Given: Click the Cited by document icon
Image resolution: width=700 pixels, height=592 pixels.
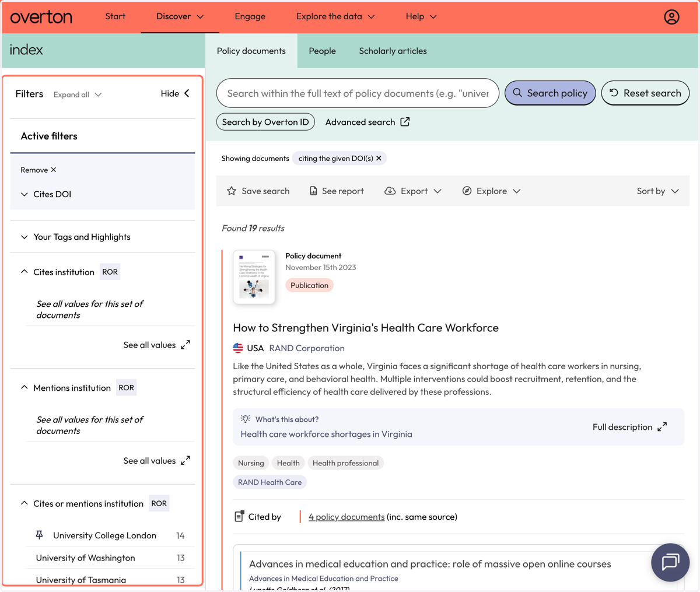Looking at the screenshot, I should coord(239,516).
